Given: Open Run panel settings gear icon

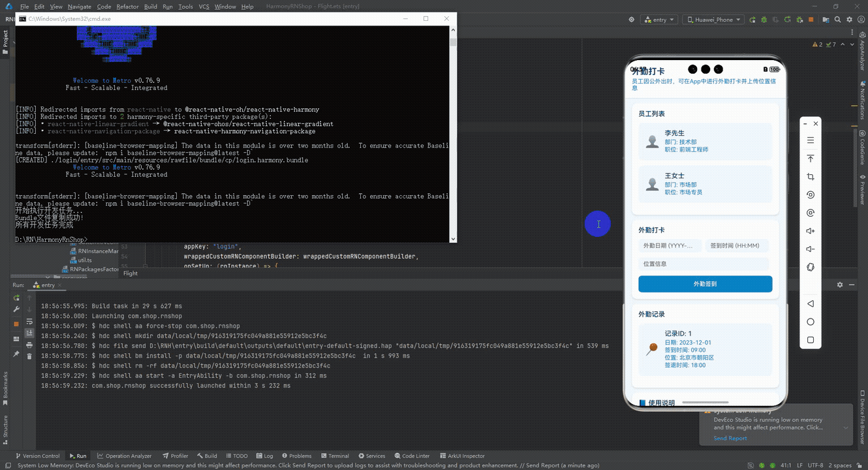Looking at the screenshot, I should click(840, 285).
